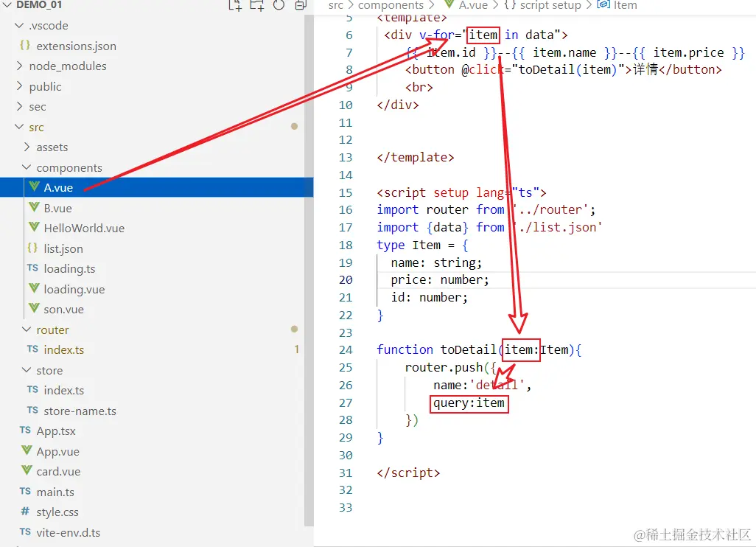
Task: Click the hash icon beside style.css
Action: [25, 512]
